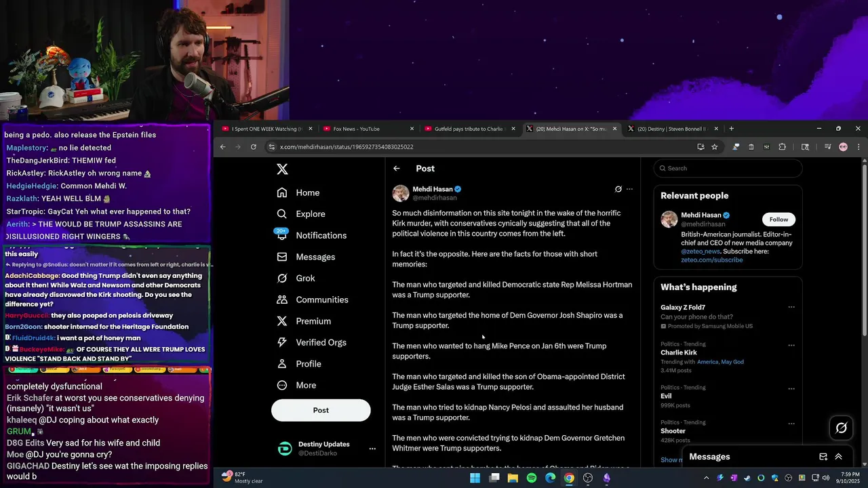Open options for Charlie Kirk trend
The image size is (868, 488).
click(x=791, y=346)
